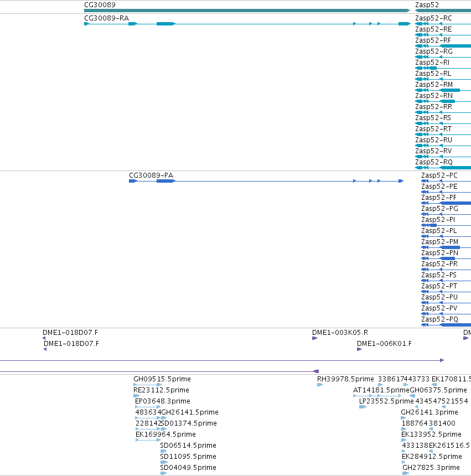Open the Zasp52-PE protein entry

point(439,187)
